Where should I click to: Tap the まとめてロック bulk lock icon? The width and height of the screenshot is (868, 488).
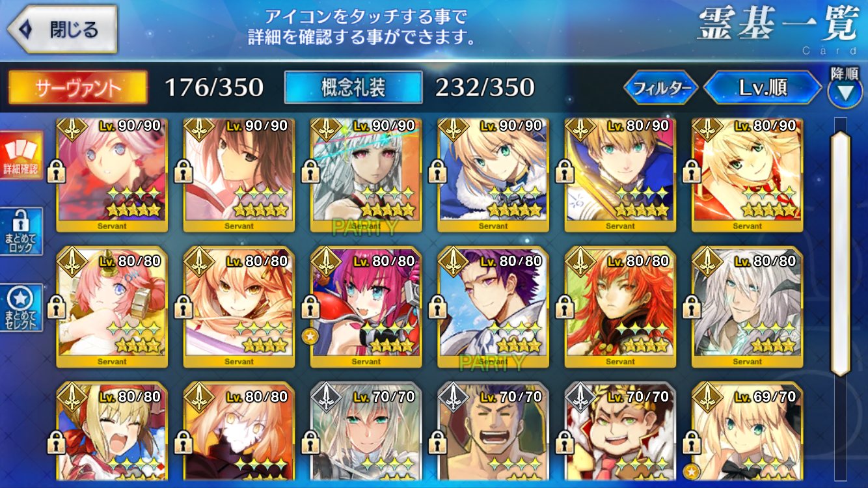tap(21, 232)
